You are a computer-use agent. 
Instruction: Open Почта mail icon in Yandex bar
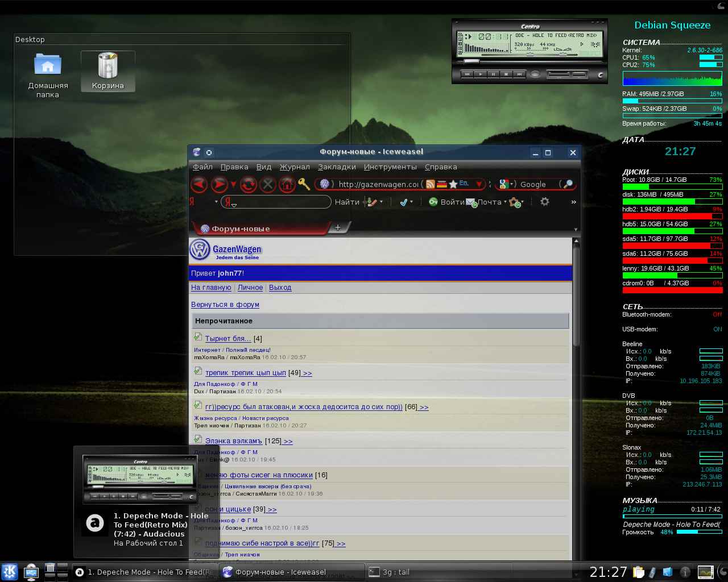pyautogui.click(x=471, y=202)
